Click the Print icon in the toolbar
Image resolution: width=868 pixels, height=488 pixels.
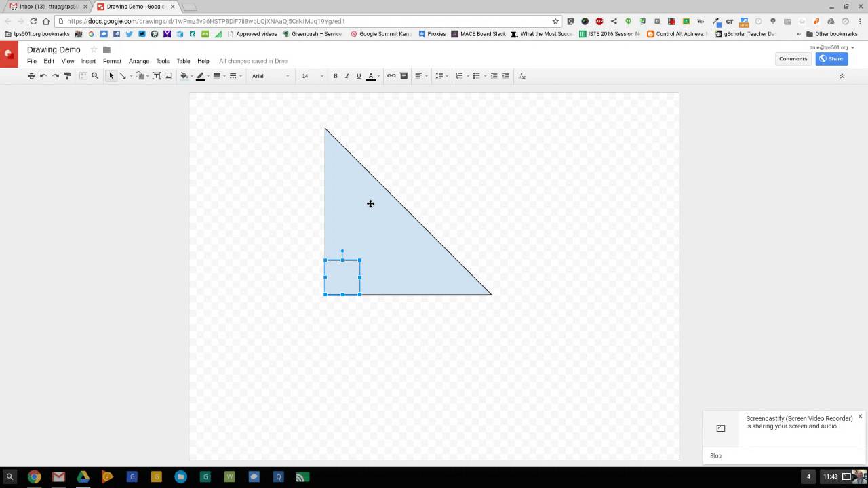pyautogui.click(x=31, y=76)
